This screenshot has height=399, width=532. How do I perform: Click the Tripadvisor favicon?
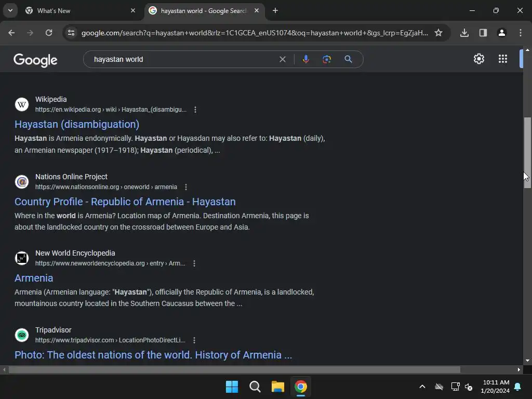click(x=22, y=335)
